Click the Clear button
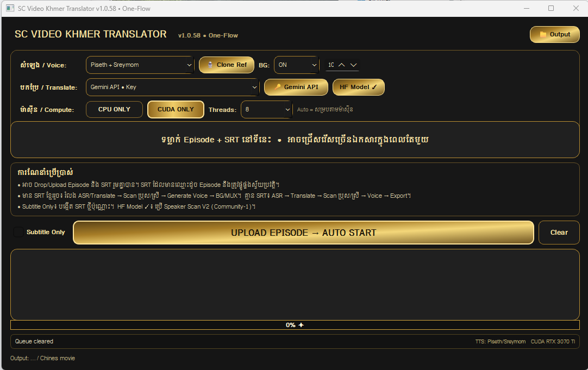The height and width of the screenshot is (370, 588). pyautogui.click(x=559, y=233)
